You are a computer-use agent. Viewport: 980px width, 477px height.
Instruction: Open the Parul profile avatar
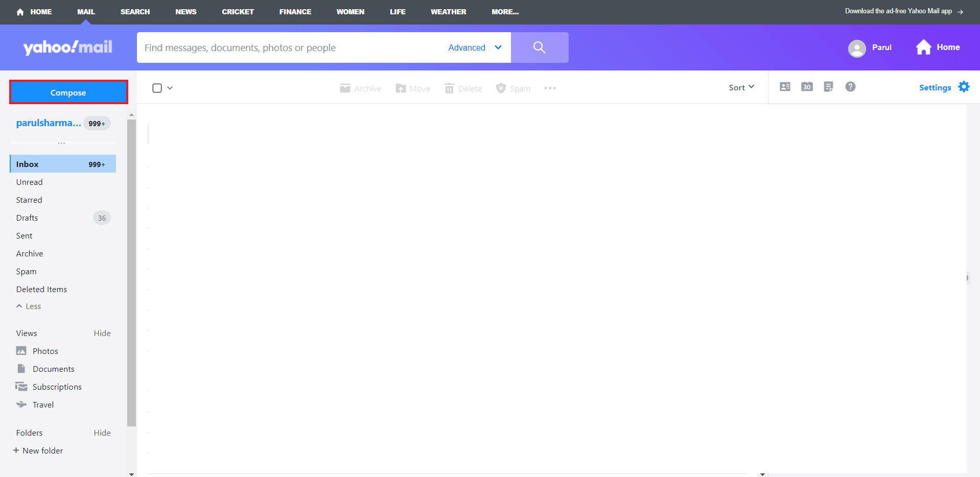tap(857, 48)
